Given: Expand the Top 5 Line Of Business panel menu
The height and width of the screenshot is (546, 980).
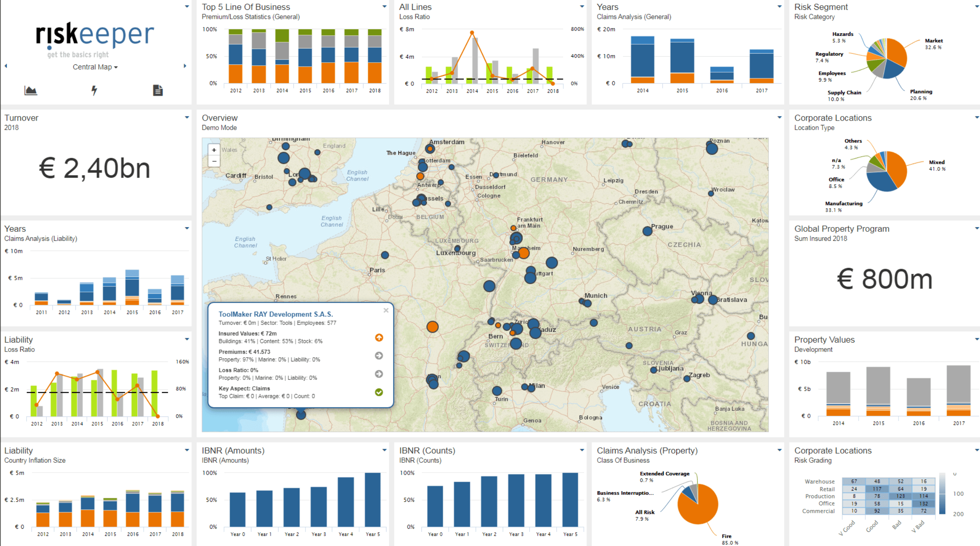Looking at the screenshot, I should coord(384,6).
